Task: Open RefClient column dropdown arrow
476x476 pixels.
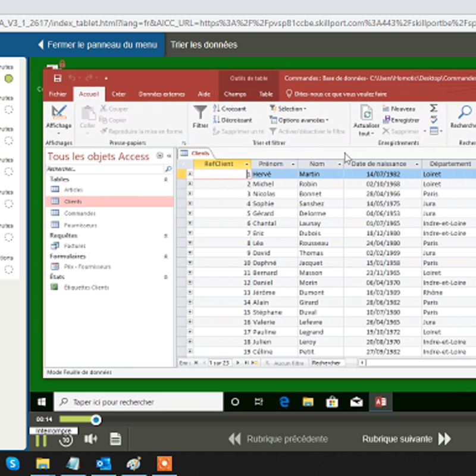Action: pyautogui.click(x=247, y=164)
